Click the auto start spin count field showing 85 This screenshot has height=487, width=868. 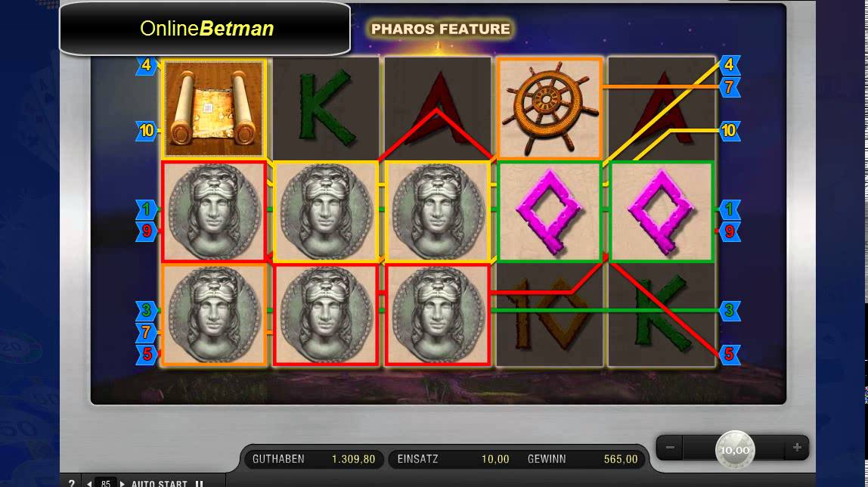click(106, 484)
